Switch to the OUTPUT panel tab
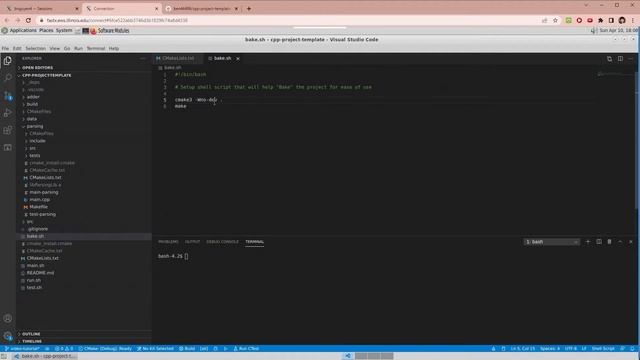This screenshot has width=640, height=360. [192, 242]
